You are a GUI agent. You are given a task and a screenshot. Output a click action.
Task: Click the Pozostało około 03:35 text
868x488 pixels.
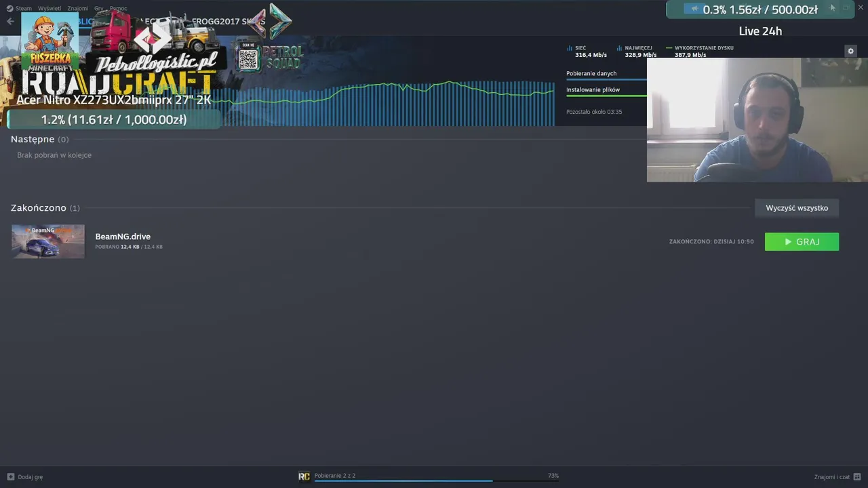point(594,112)
